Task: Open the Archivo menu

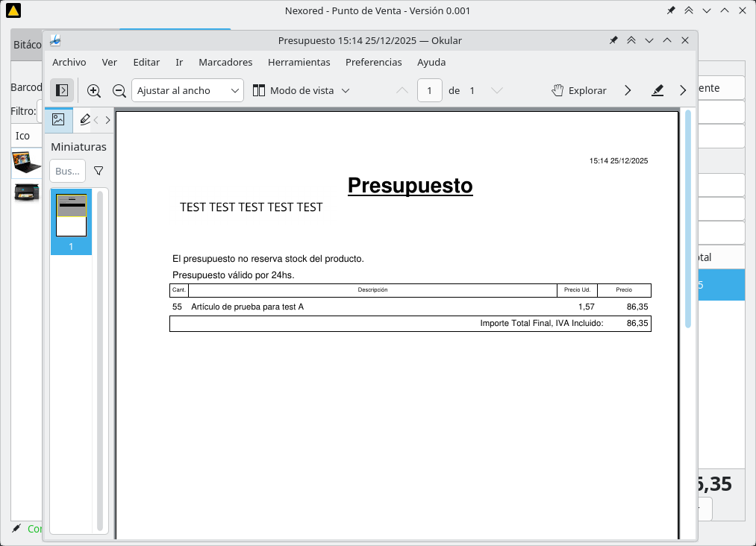Action: (69, 62)
